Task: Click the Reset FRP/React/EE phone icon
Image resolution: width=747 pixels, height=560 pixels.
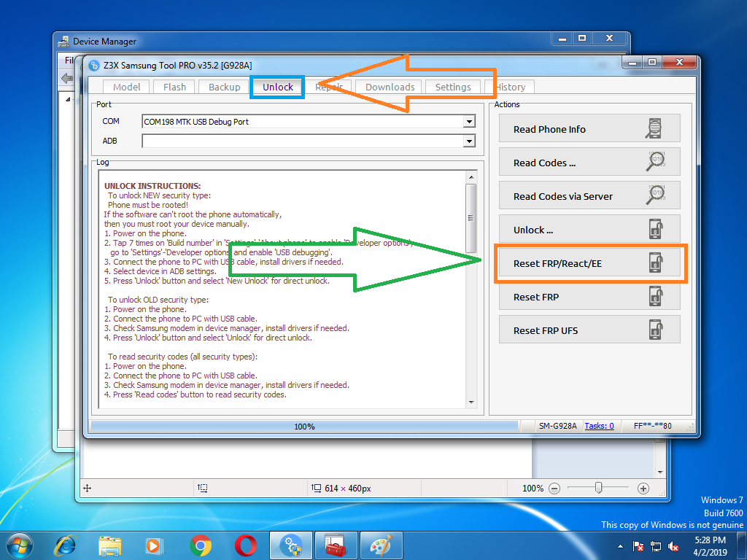Action: [x=656, y=262]
